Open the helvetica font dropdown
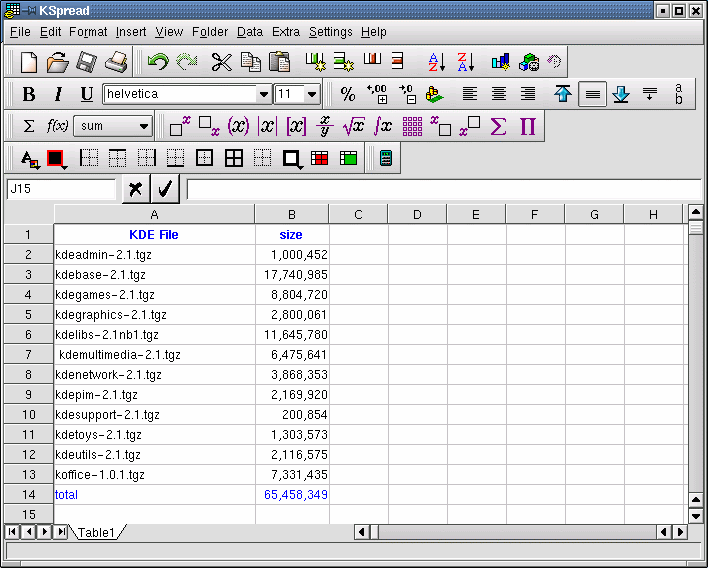The width and height of the screenshot is (708, 568). click(264, 94)
